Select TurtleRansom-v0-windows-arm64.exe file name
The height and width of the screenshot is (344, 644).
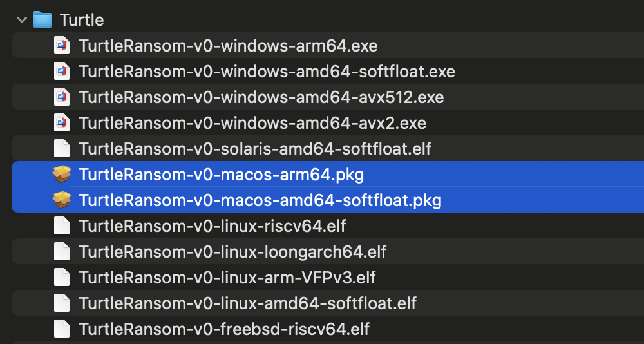coord(228,46)
